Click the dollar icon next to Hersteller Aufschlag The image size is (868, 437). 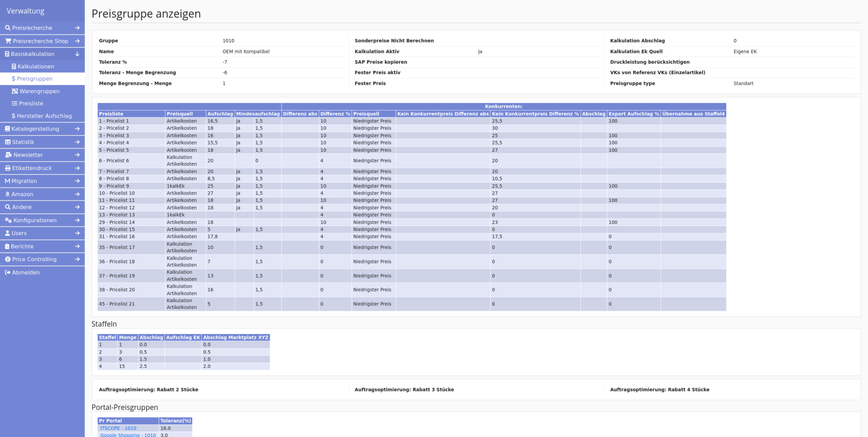(14, 116)
